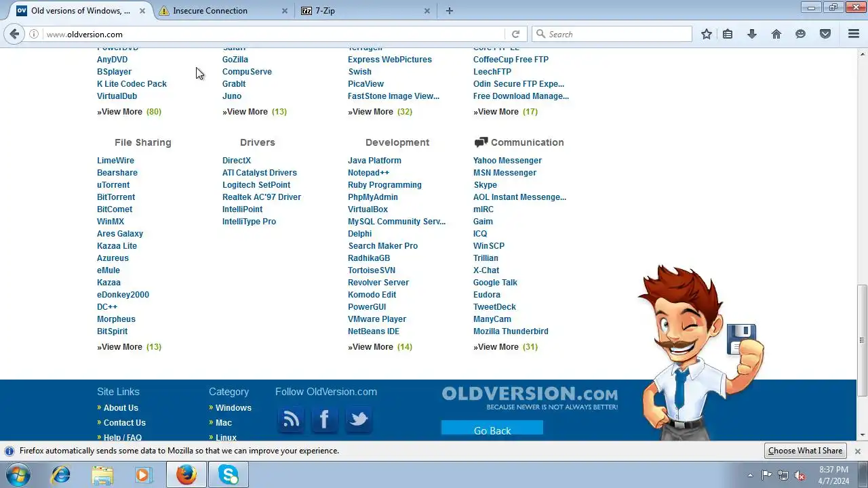This screenshot has height=488, width=868.
Task: Open the uTorrent link
Action: click(113, 185)
